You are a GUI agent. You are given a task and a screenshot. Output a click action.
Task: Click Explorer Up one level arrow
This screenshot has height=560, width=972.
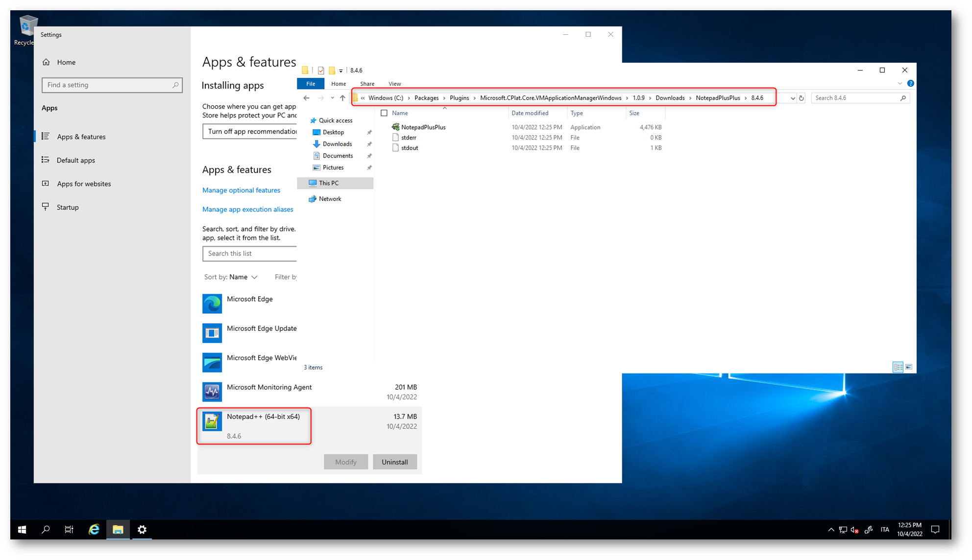342,98
